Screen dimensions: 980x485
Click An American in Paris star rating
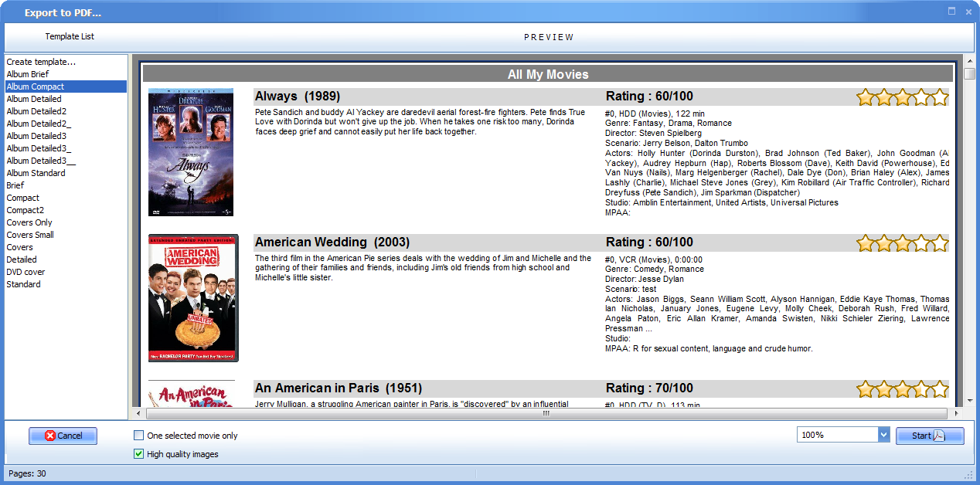point(902,388)
